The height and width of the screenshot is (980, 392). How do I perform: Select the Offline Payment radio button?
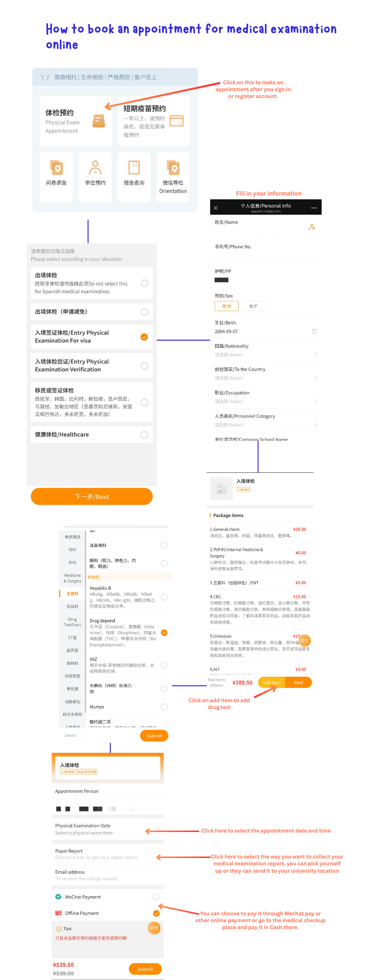pos(156,913)
